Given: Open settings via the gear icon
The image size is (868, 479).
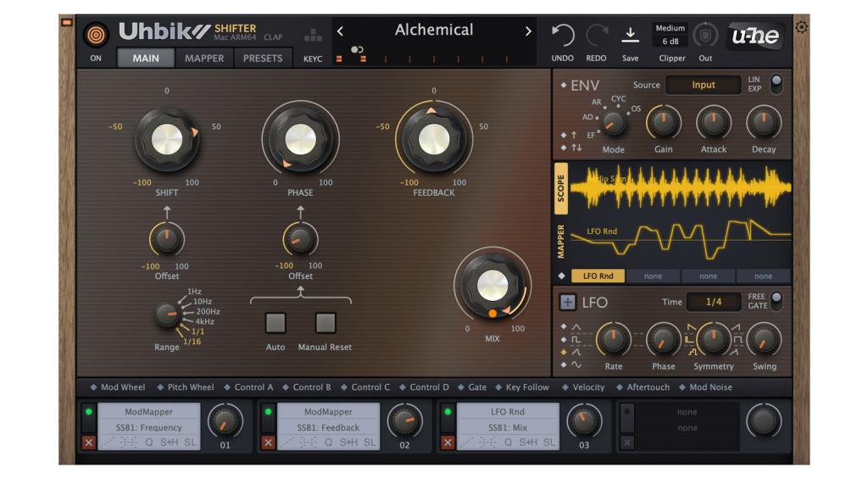Looking at the screenshot, I should [x=801, y=27].
